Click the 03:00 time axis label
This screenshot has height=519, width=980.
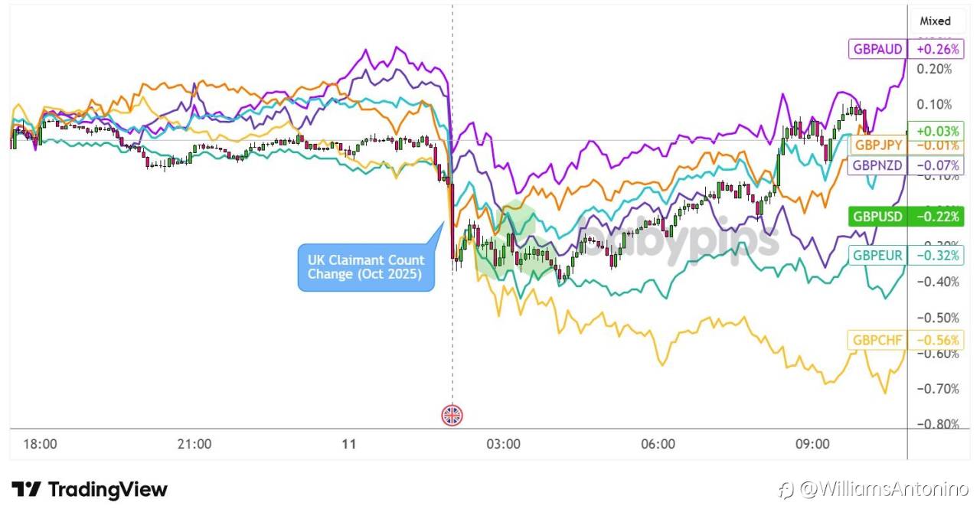tap(505, 444)
